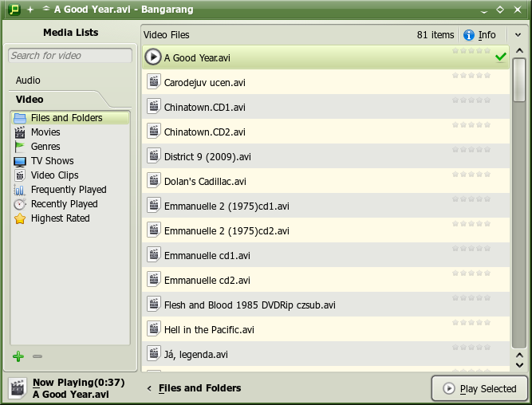This screenshot has width=532, height=405.
Task: Switch to the Audio tab
Action: (x=28, y=81)
